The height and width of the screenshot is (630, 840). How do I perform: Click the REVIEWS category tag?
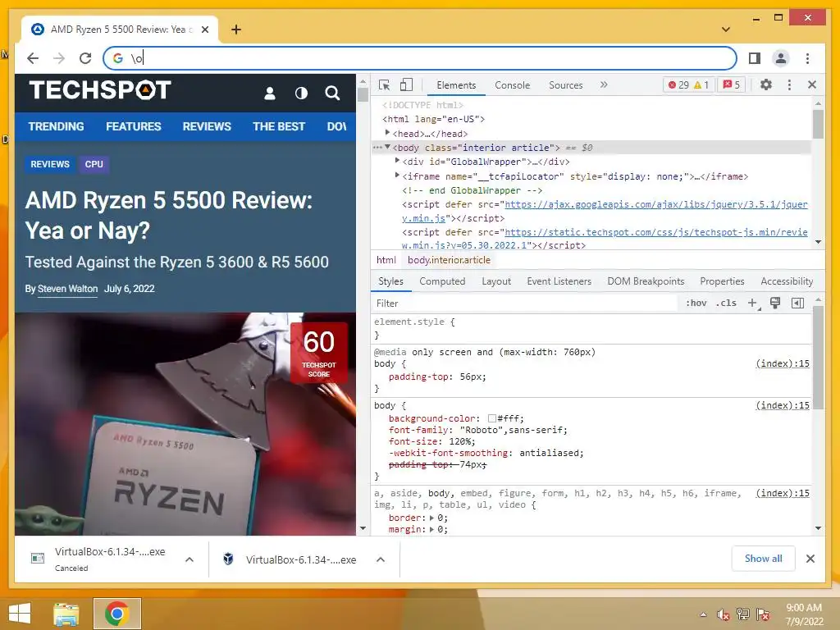[50, 164]
